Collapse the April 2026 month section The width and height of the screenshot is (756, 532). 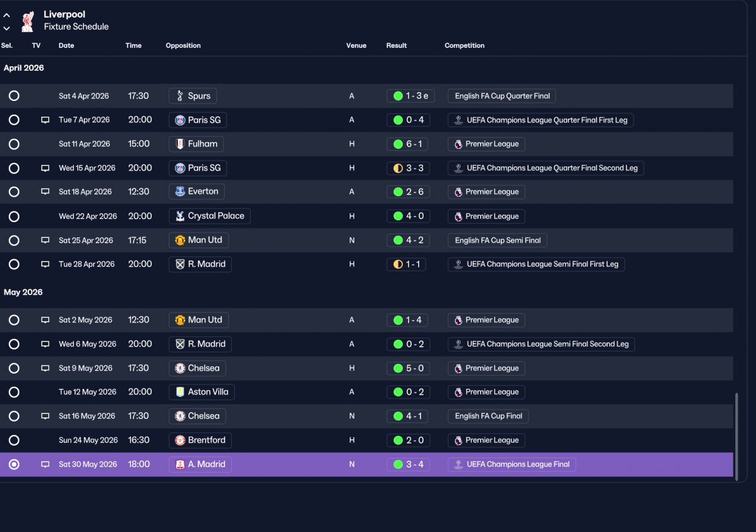(x=24, y=68)
